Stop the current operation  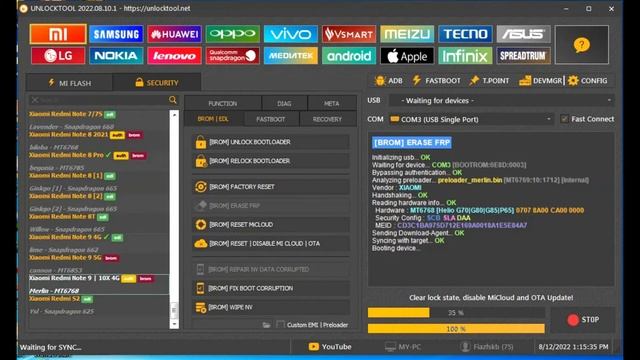(583, 320)
